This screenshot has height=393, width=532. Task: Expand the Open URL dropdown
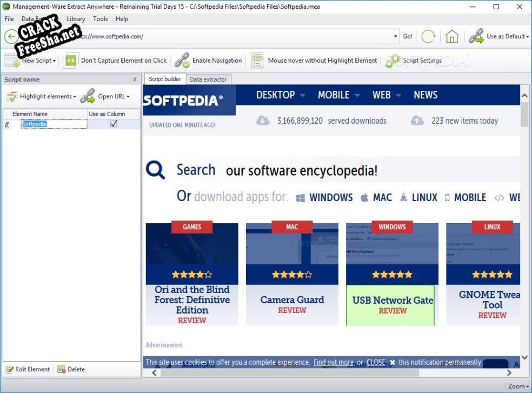point(128,97)
